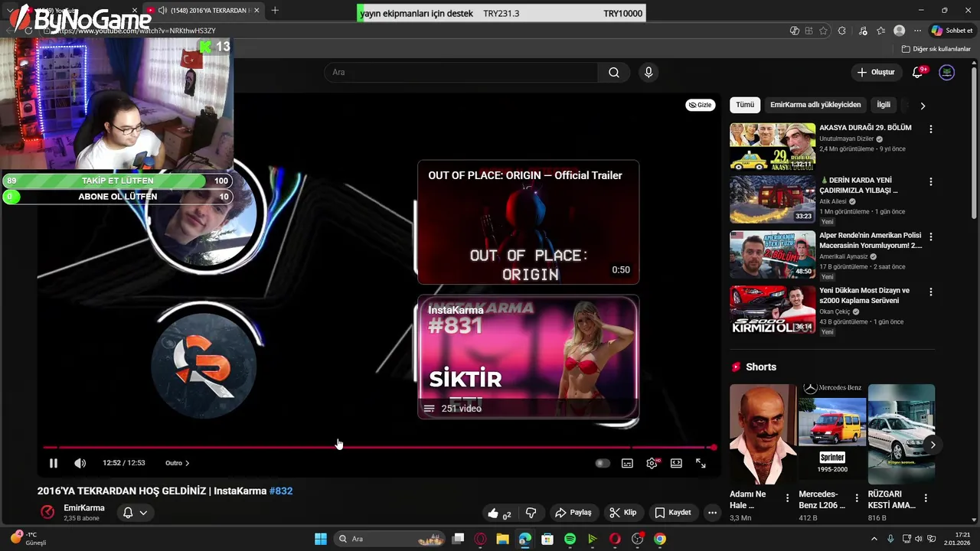Viewport: 980px width, 551px height.
Task: Seek on the red video progress bar
Action: 378,447
